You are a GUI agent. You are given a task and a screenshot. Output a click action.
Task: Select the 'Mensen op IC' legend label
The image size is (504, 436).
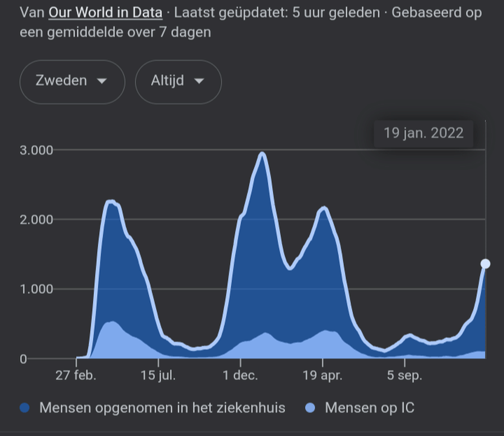click(369, 408)
